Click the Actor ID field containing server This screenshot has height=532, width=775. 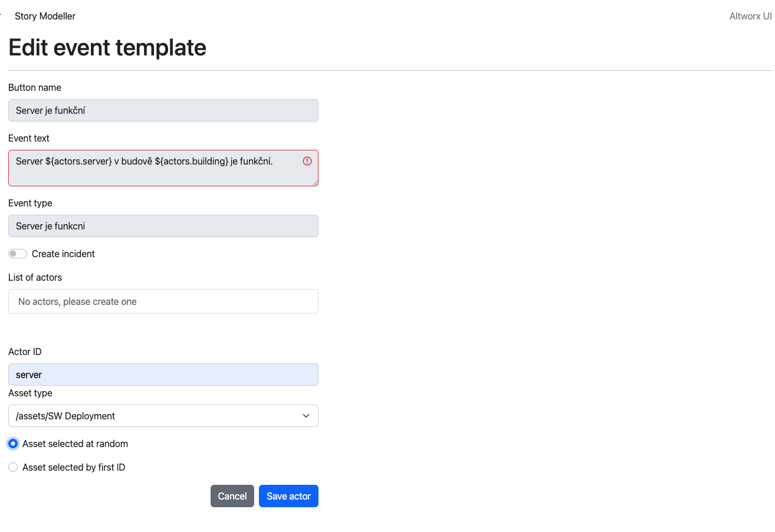[163, 375]
